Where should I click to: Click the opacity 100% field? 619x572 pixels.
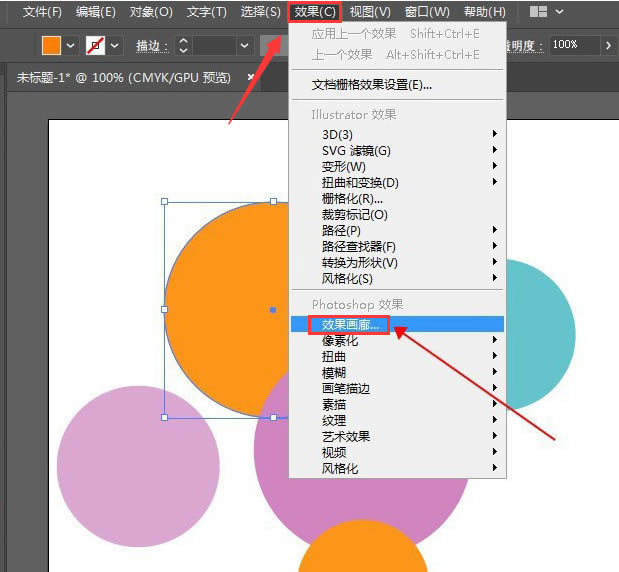tap(574, 45)
